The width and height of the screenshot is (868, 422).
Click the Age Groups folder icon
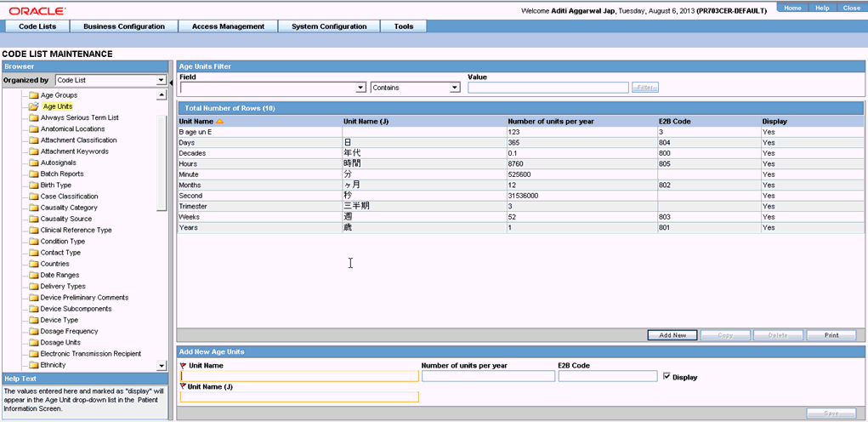[33, 95]
